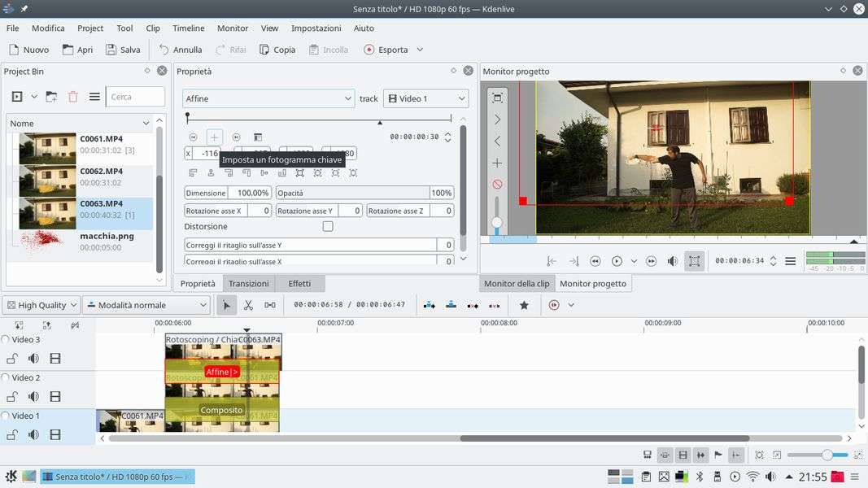Viewport: 868px width, 488px height.
Task: Activate the spacer tool in timeline toolbar
Action: click(270, 305)
